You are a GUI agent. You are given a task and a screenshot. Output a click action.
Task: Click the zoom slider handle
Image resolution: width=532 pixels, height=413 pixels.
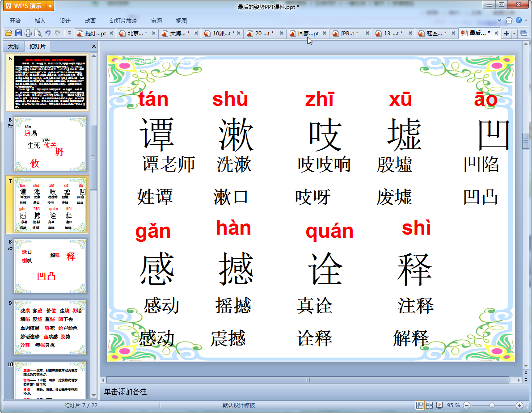(492, 405)
